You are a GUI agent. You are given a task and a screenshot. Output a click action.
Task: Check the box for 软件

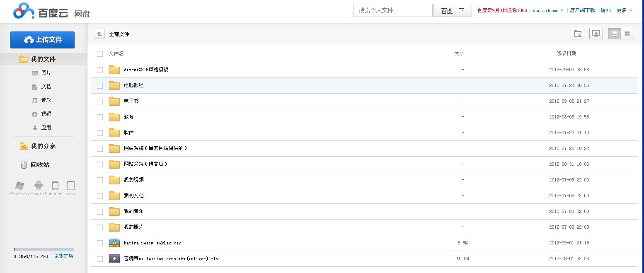[100, 133]
